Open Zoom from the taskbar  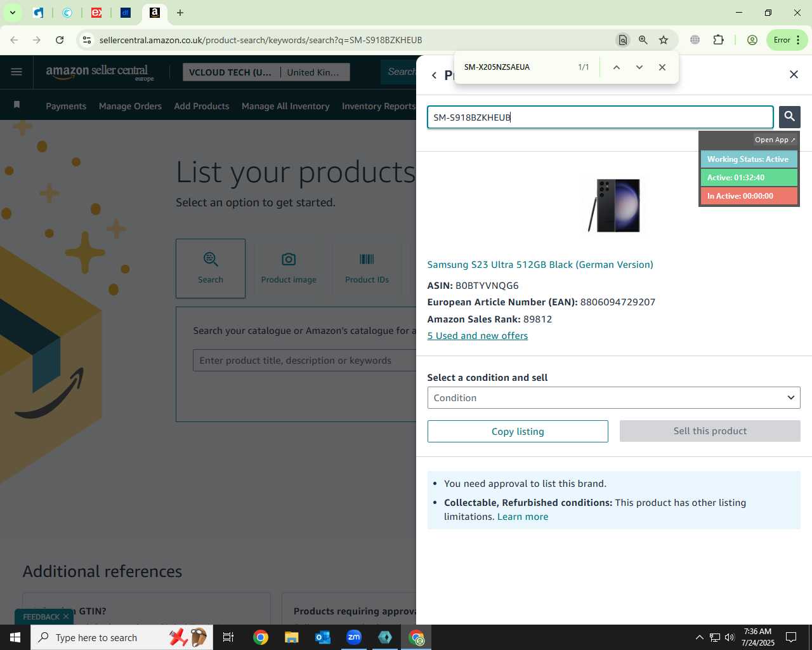354,637
